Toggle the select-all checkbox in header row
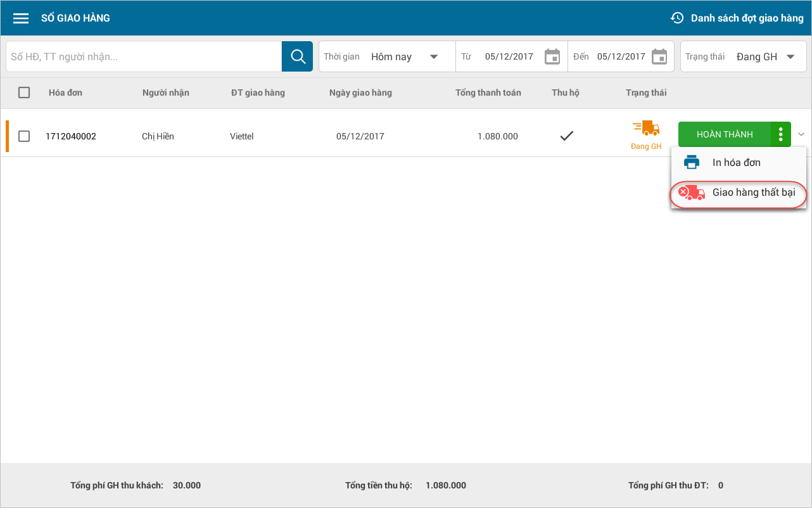The height and width of the screenshot is (508, 812). click(x=24, y=92)
